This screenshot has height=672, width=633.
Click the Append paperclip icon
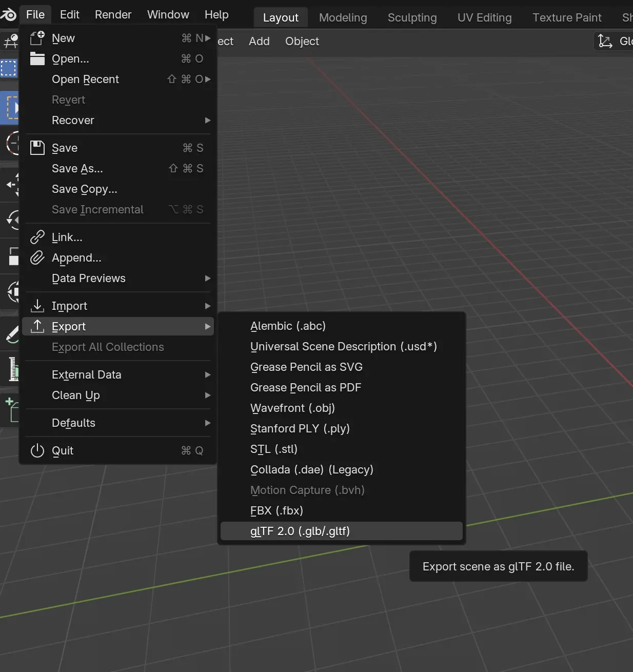(x=37, y=258)
